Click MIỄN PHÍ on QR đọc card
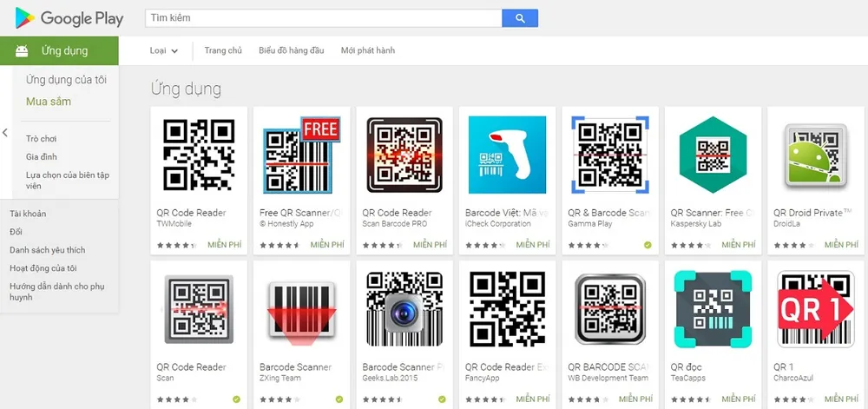This screenshot has width=868, height=409. [739, 399]
